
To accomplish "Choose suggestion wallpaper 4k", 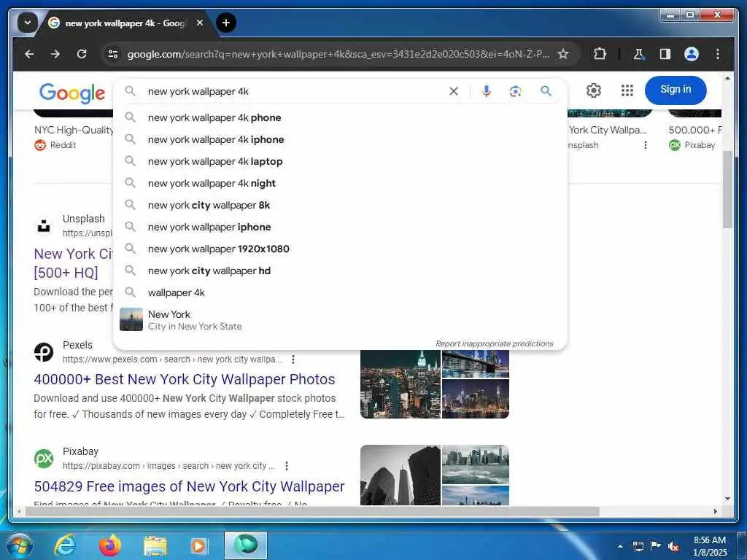I will 340,293.
